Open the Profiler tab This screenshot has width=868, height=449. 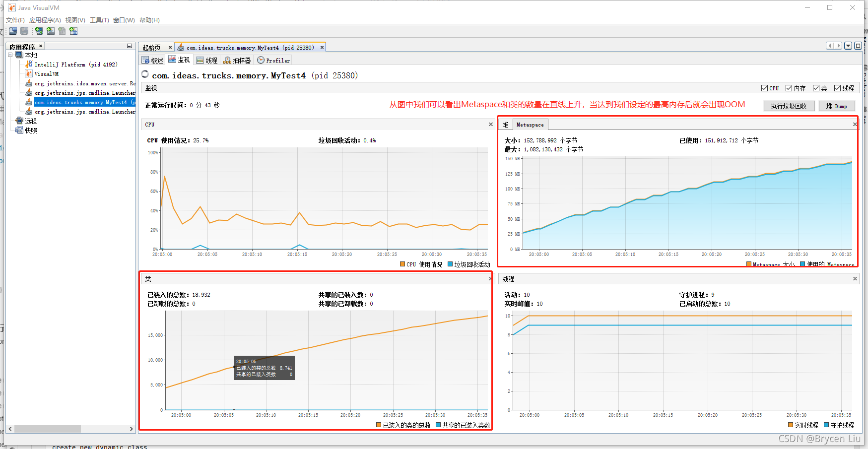[273, 60]
